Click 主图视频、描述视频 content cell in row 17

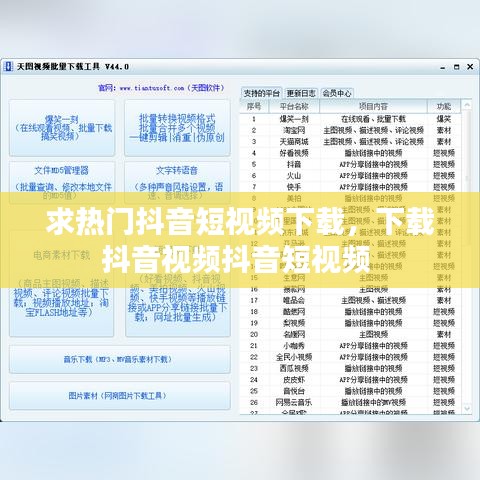point(373,300)
